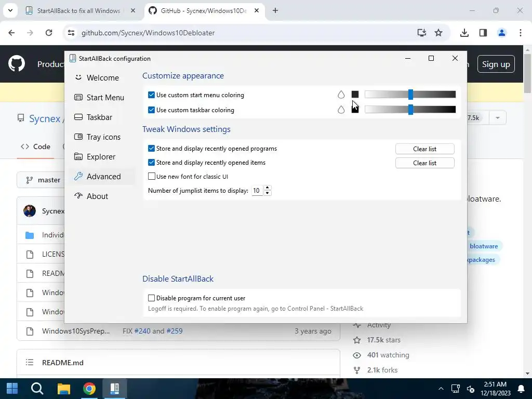Click the GitHub logo
The height and width of the screenshot is (399, 532).
click(16, 64)
